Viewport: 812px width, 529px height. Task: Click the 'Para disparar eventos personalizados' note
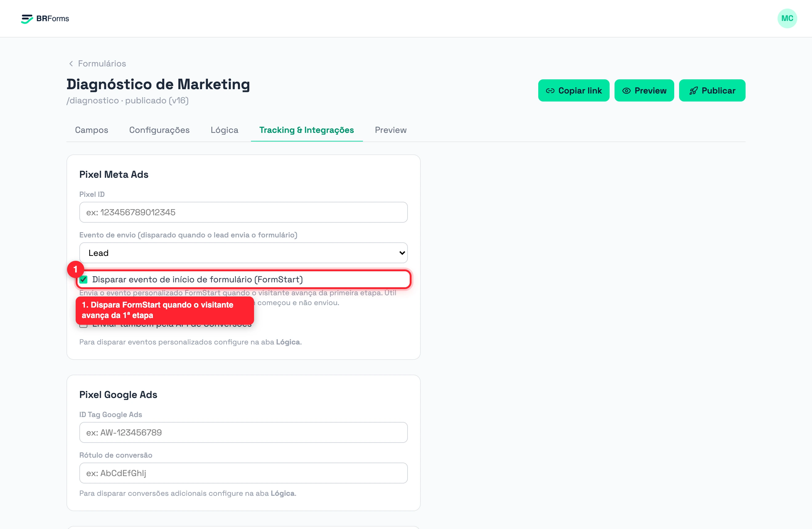tap(190, 342)
